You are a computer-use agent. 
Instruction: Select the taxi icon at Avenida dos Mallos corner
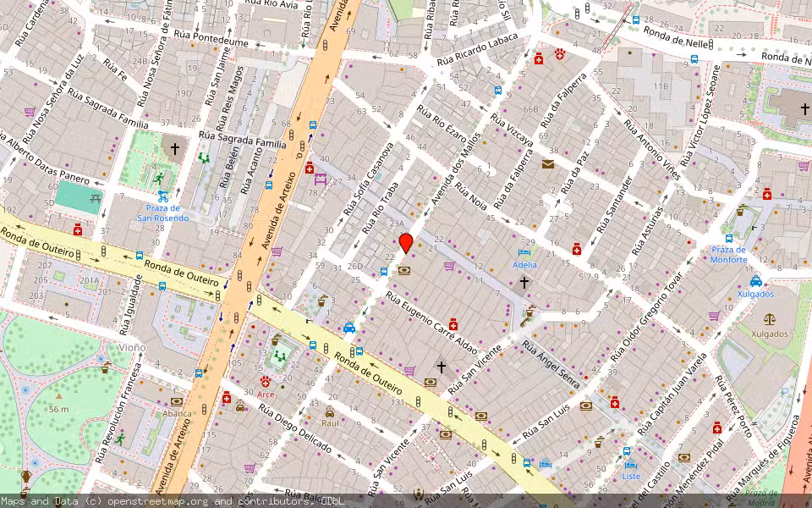(x=349, y=327)
